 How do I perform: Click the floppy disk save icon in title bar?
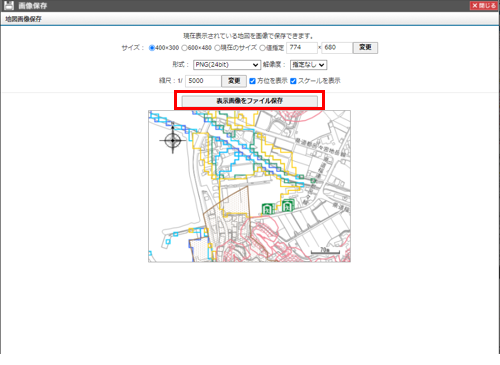tap(9, 5)
